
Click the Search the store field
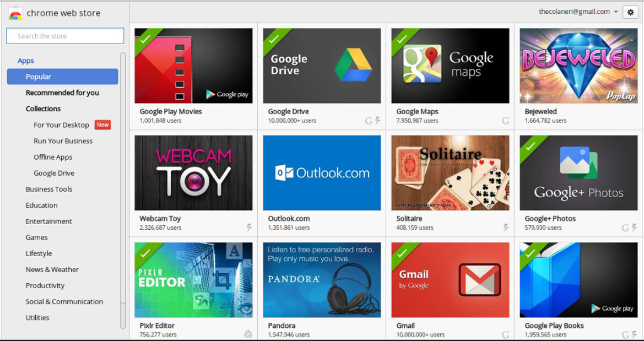coord(65,36)
